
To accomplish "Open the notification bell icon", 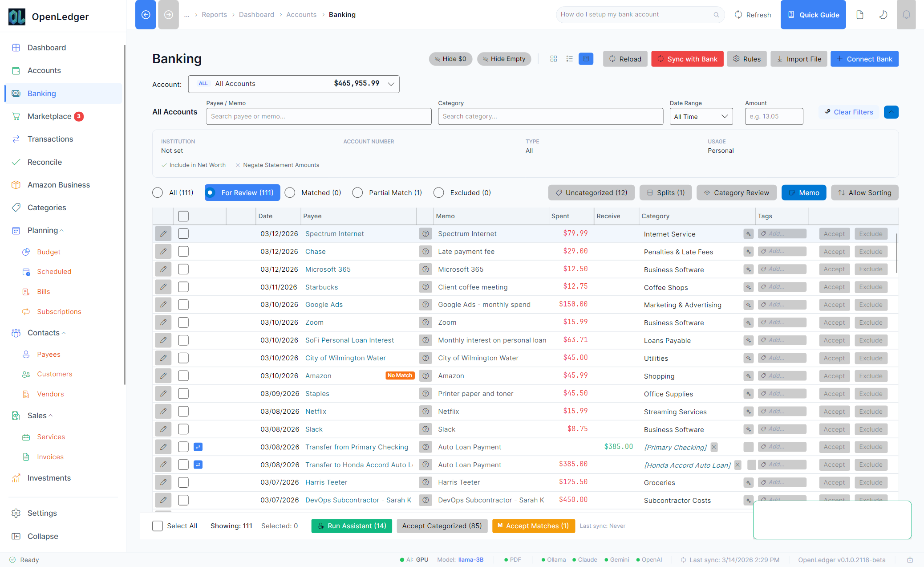I will coord(906,15).
